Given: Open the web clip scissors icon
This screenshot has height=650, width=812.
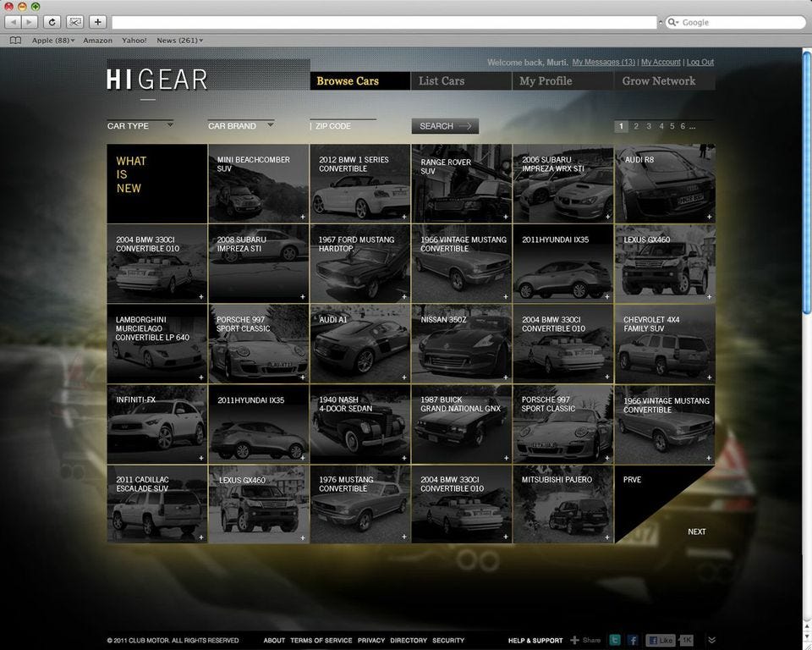Looking at the screenshot, I should coord(75,22).
